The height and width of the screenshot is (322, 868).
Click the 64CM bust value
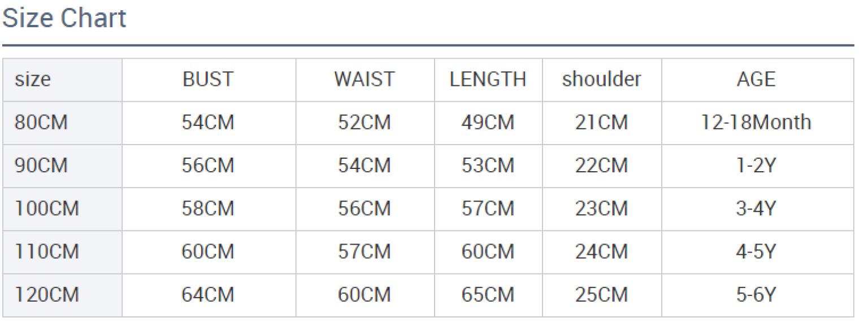click(x=208, y=295)
